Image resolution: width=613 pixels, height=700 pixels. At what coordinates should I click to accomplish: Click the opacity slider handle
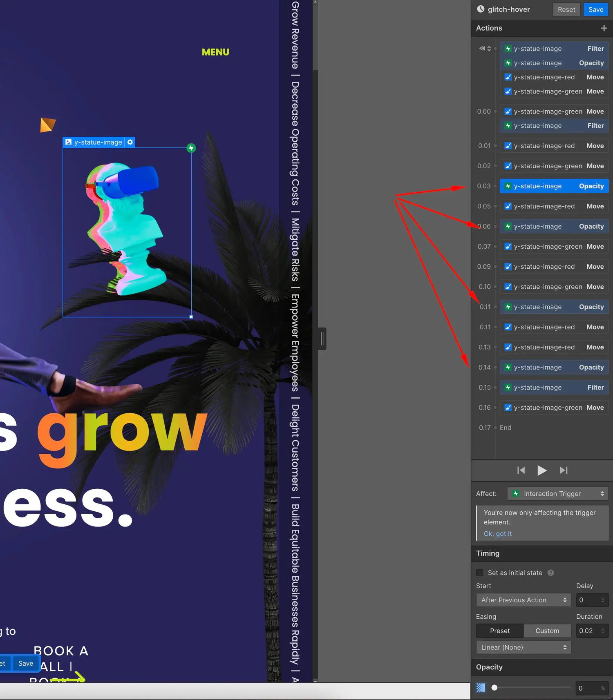[494, 688]
